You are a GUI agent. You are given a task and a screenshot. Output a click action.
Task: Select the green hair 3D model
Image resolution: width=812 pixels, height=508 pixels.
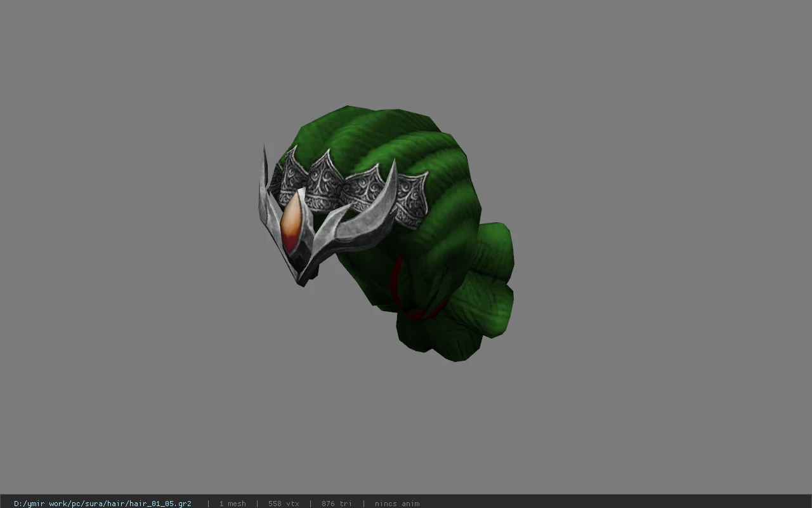pos(387,233)
